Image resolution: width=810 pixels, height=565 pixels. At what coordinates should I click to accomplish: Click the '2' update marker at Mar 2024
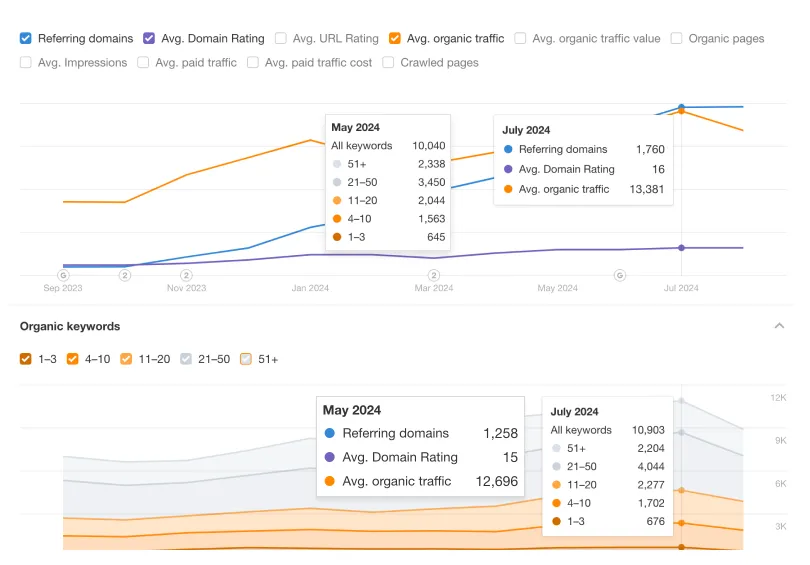click(x=434, y=275)
